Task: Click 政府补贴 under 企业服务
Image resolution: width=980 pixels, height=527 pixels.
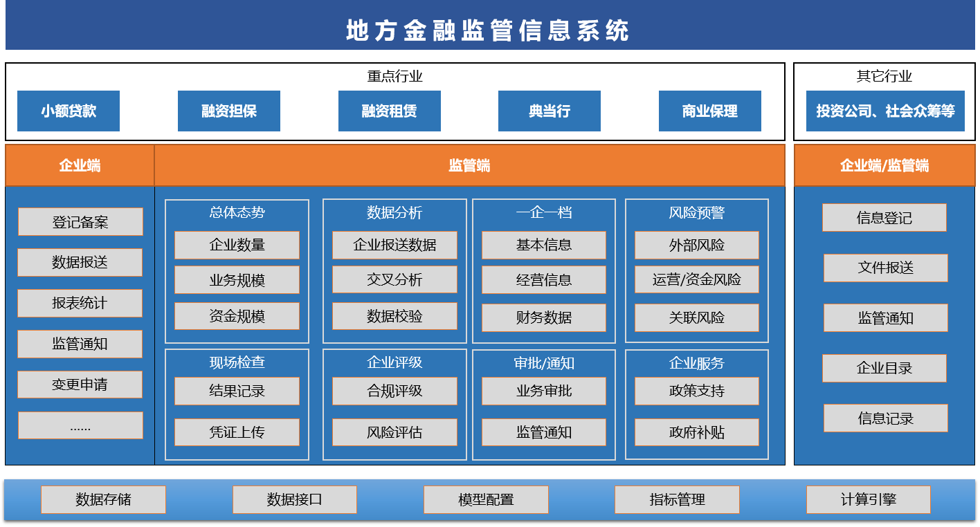Action: click(x=697, y=432)
